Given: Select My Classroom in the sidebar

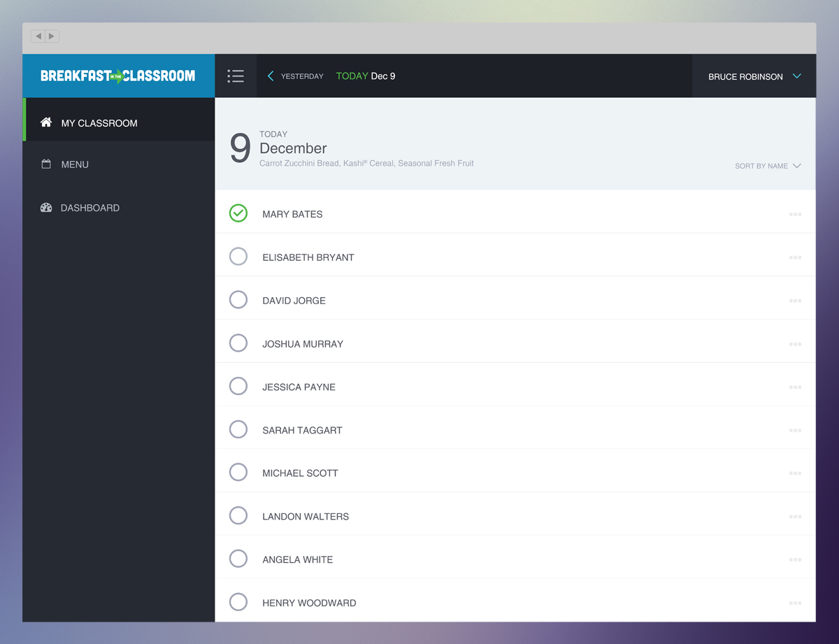Looking at the screenshot, I should pos(119,120).
